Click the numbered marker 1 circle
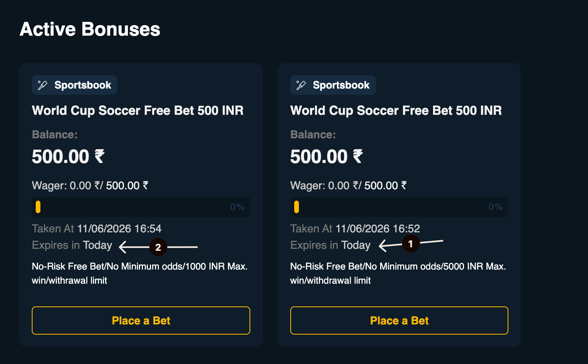Viewport: 588px width, 364px height. pyautogui.click(x=411, y=244)
